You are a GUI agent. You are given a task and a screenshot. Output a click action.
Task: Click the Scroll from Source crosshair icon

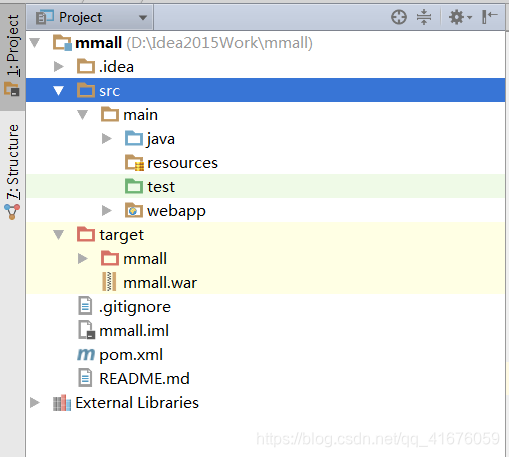click(399, 17)
